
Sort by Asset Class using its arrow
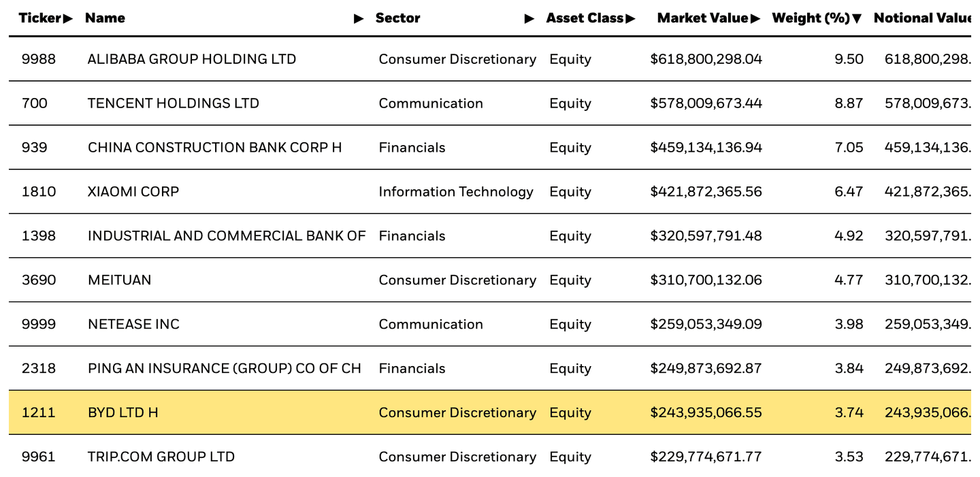(630, 18)
